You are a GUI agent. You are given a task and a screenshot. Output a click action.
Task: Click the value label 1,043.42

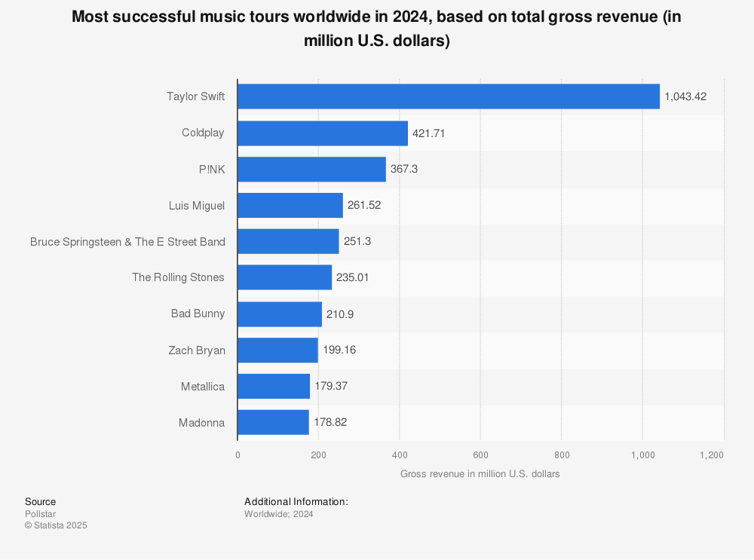(x=685, y=96)
